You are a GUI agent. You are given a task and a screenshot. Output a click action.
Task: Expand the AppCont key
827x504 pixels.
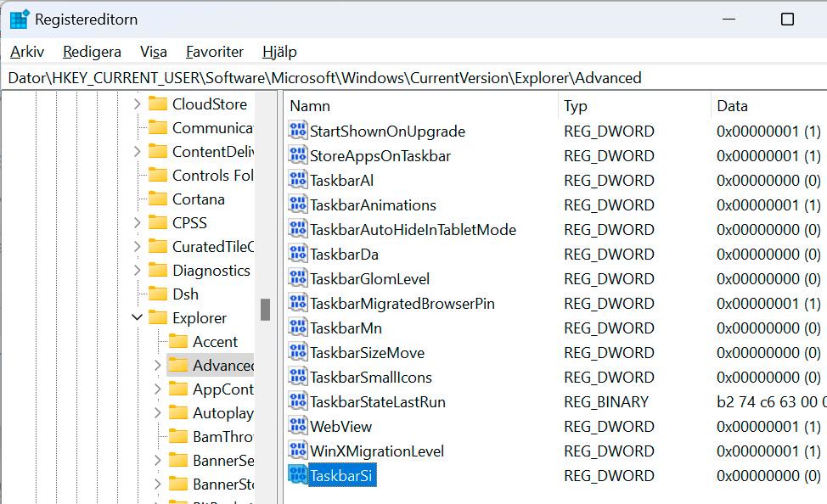(x=158, y=389)
